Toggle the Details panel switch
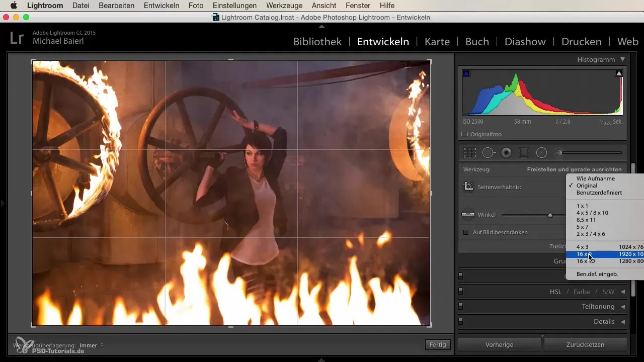 [460, 321]
